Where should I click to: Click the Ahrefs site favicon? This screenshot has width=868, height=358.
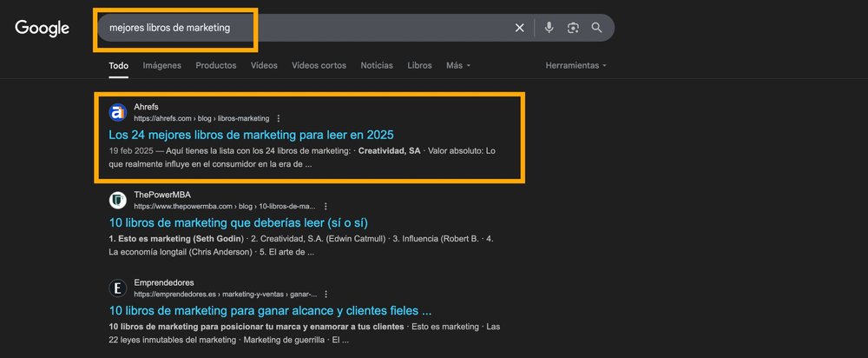click(x=118, y=112)
